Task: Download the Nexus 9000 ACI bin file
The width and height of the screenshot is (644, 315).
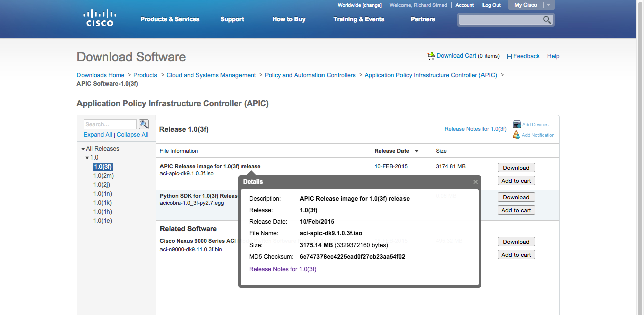Action: click(516, 242)
